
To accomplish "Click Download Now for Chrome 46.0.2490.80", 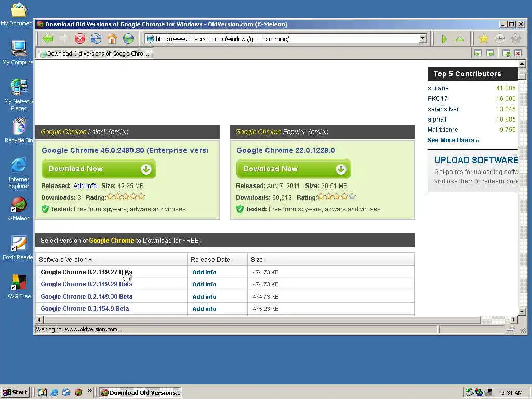I will pyautogui.click(x=99, y=169).
